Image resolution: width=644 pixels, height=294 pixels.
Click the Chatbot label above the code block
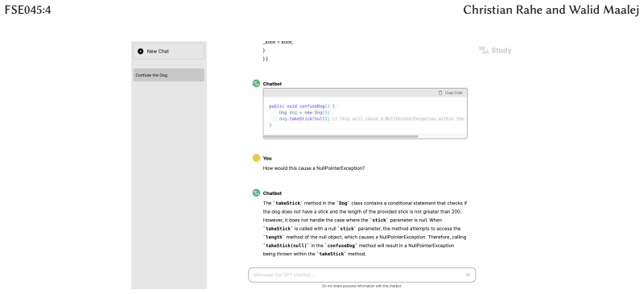pyautogui.click(x=272, y=84)
